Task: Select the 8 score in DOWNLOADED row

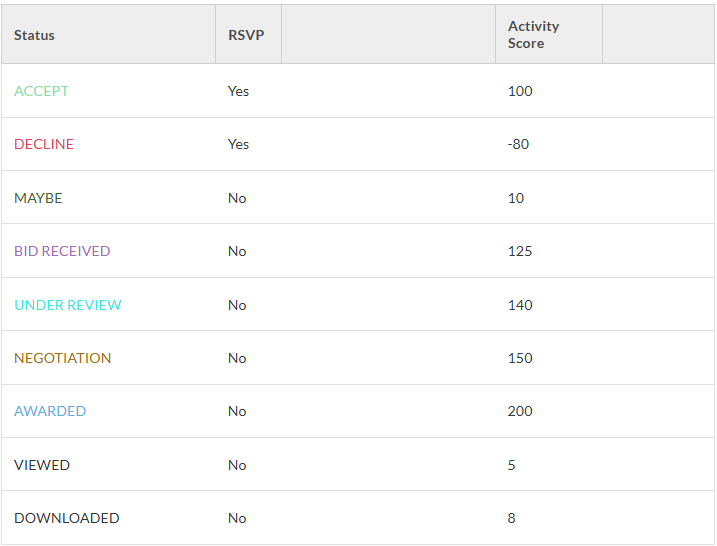Action: 512,518
